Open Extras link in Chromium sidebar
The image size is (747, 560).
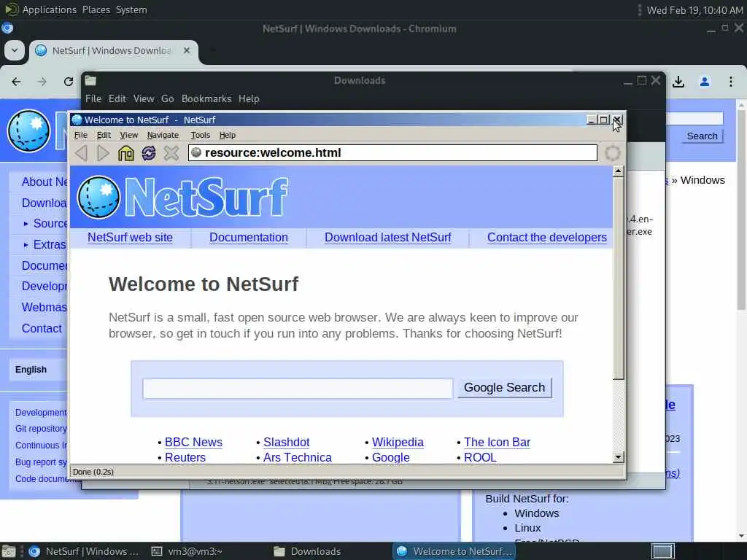[x=50, y=245]
